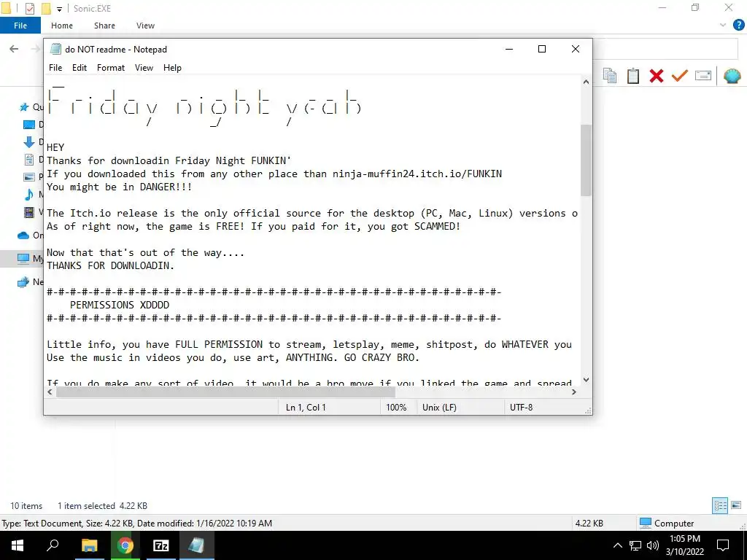Click the blue shell icon in Explorer
This screenshot has width=747, height=560.
pos(732,76)
